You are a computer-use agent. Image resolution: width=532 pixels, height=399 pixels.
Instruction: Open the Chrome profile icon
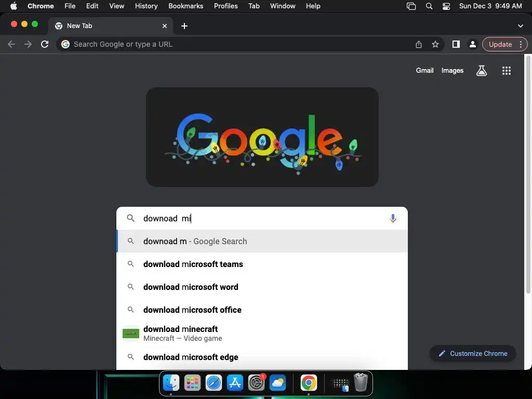(x=473, y=44)
